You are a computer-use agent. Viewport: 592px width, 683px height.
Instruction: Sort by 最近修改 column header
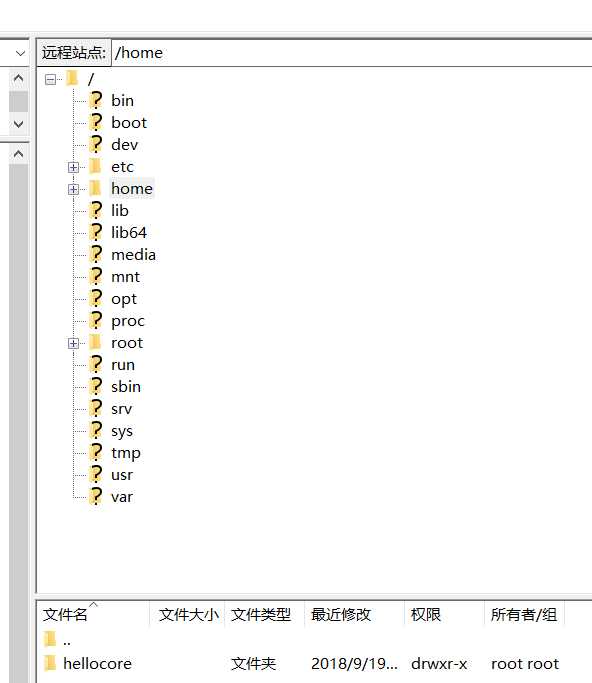(355, 614)
